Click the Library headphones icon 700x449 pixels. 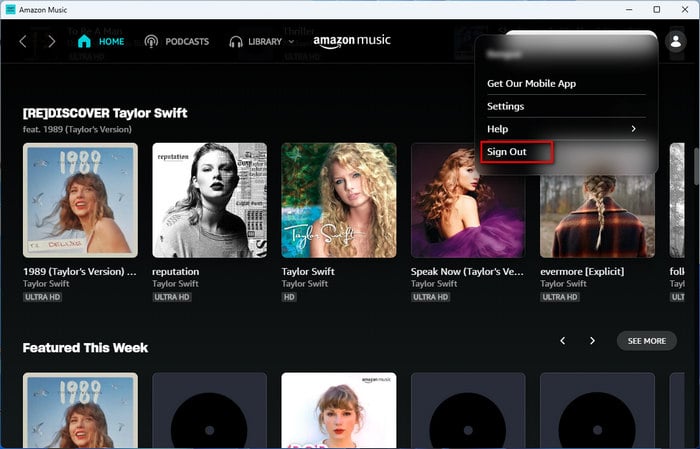click(x=236, y=42)
